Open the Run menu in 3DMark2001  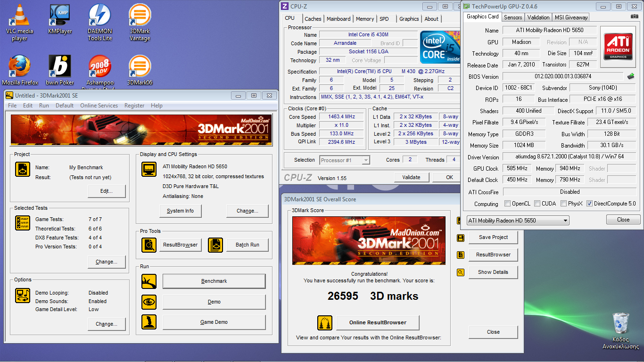tap(44, 106)
